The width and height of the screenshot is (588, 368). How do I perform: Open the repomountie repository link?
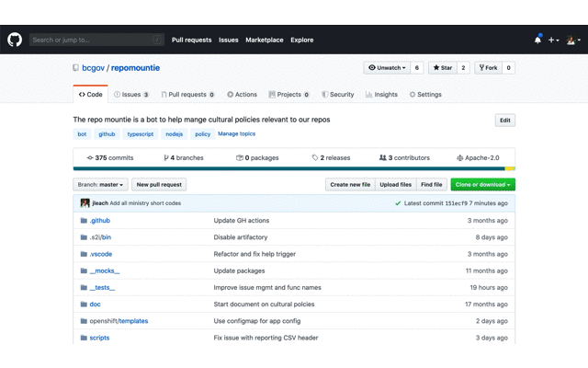pos(135,68)
